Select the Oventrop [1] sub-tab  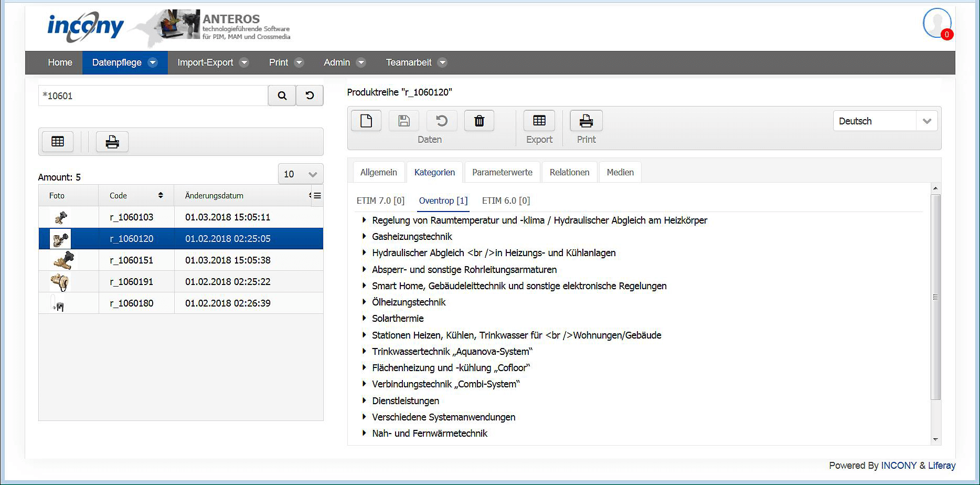click(x=443, y=201)
